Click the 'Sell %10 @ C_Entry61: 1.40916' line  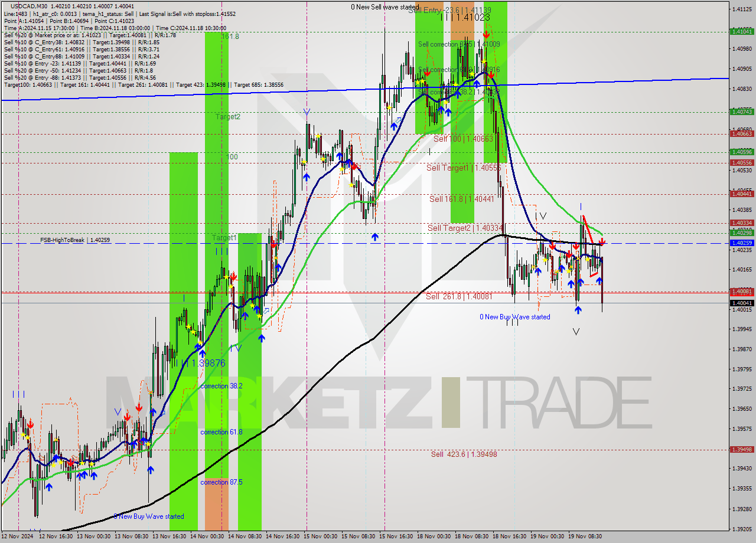coord(82,49)
